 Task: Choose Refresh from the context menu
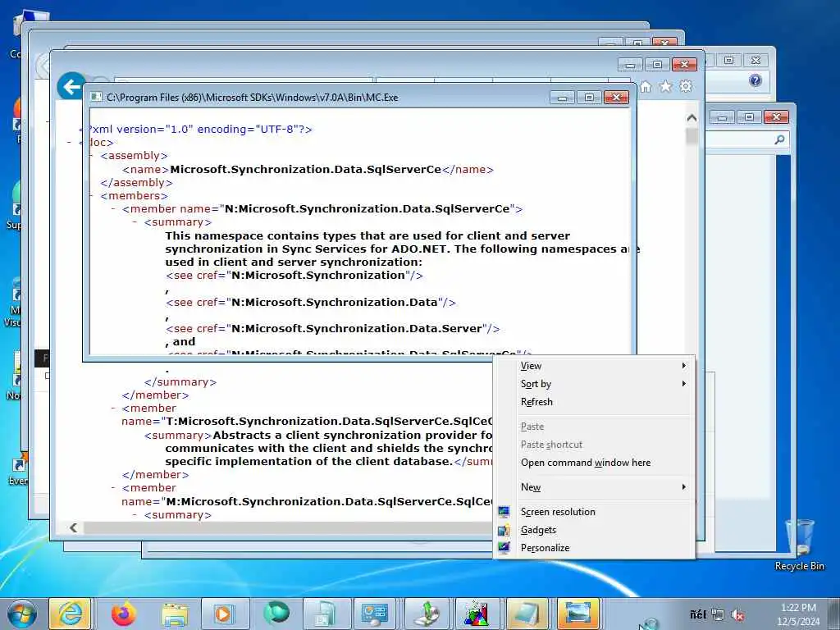tap(595, 402)
